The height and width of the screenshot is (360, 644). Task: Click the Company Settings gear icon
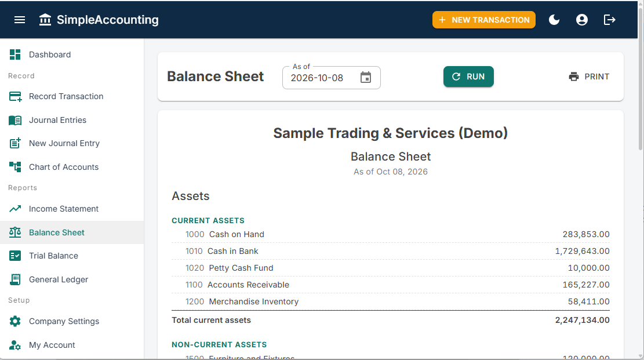[15, 321]
